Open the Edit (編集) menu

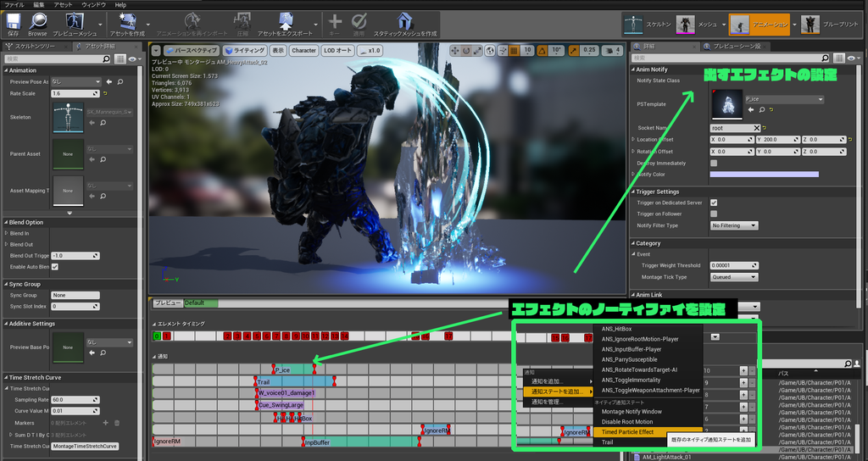39,4
